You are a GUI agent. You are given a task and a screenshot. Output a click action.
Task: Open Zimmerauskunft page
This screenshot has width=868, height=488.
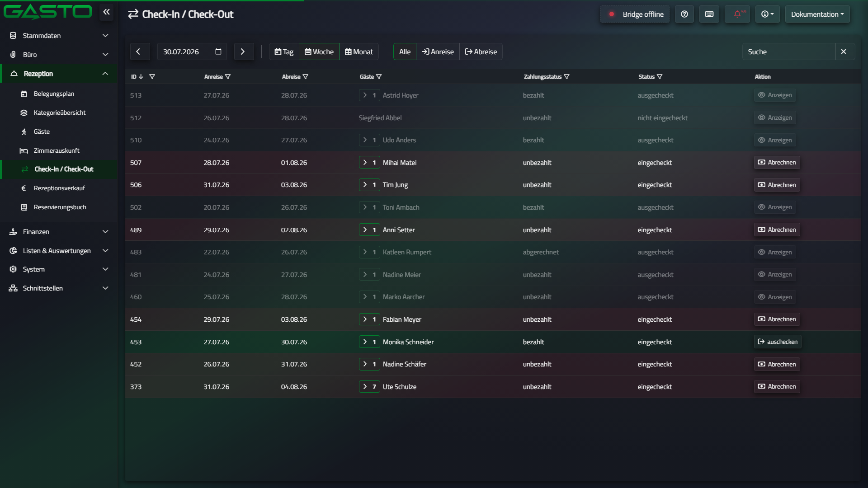click(x=59, y=150)
